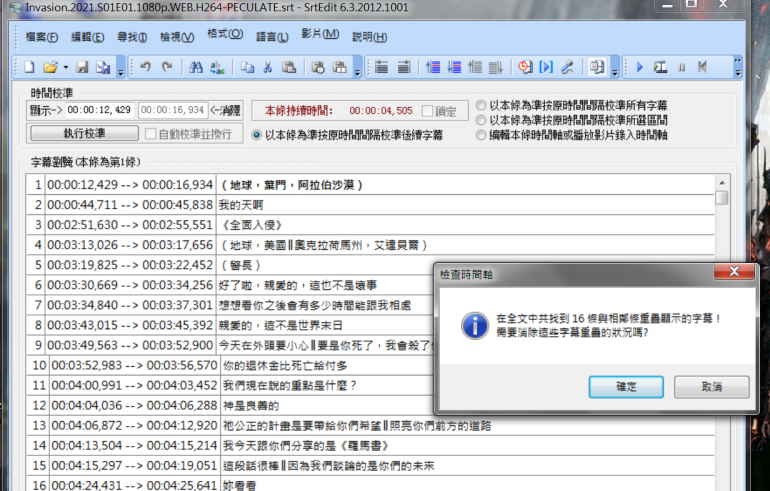Click the film-strip play icon

coord(660,67)
